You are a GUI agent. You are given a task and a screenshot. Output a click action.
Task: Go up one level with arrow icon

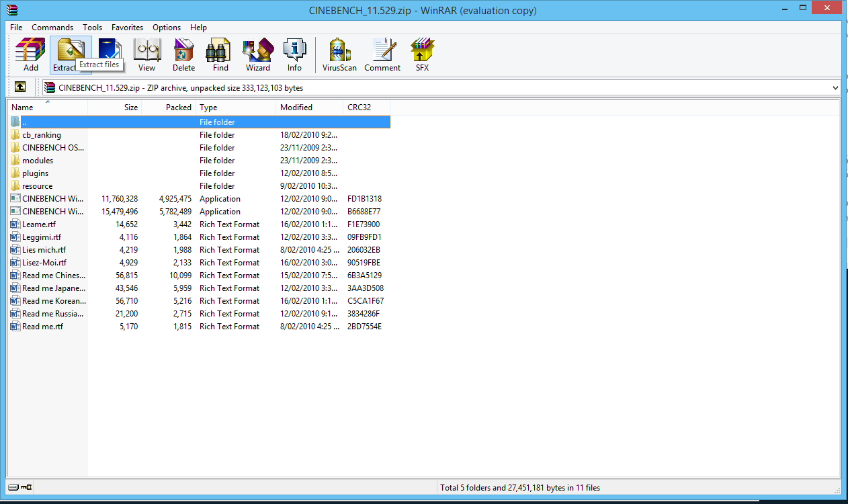(x=20, y=87)
